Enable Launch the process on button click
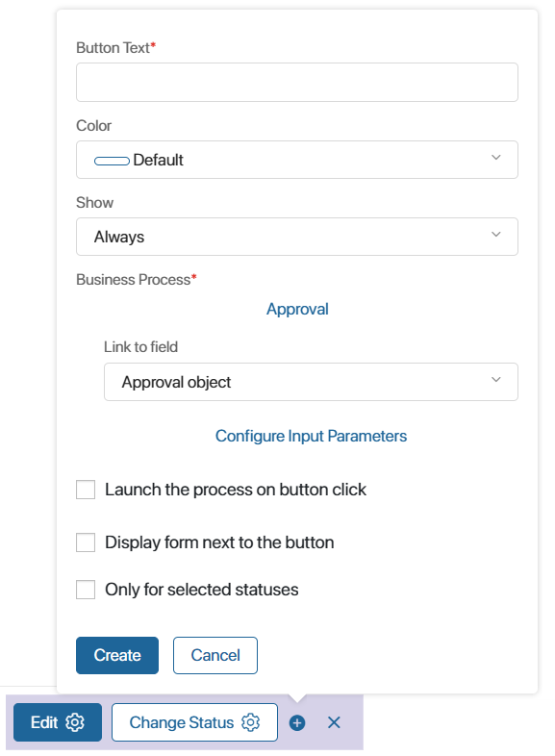555x756 pixels. tap(86, 490)
